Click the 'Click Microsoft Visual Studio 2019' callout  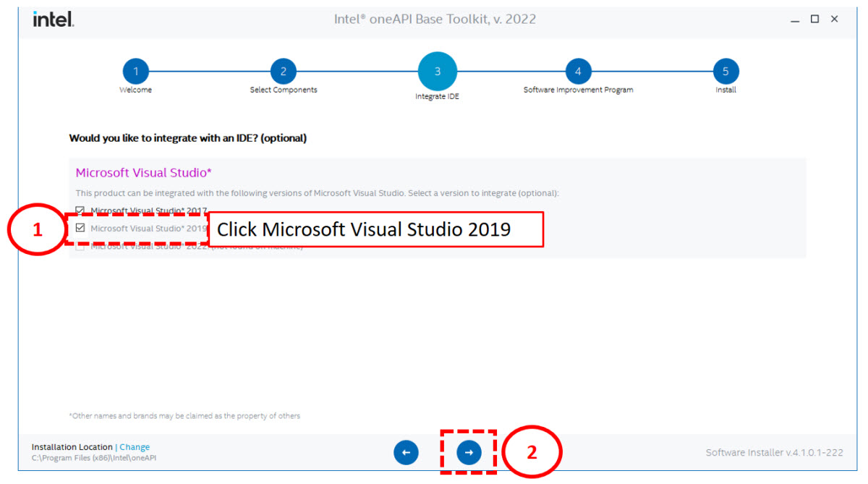pos(376,229)
